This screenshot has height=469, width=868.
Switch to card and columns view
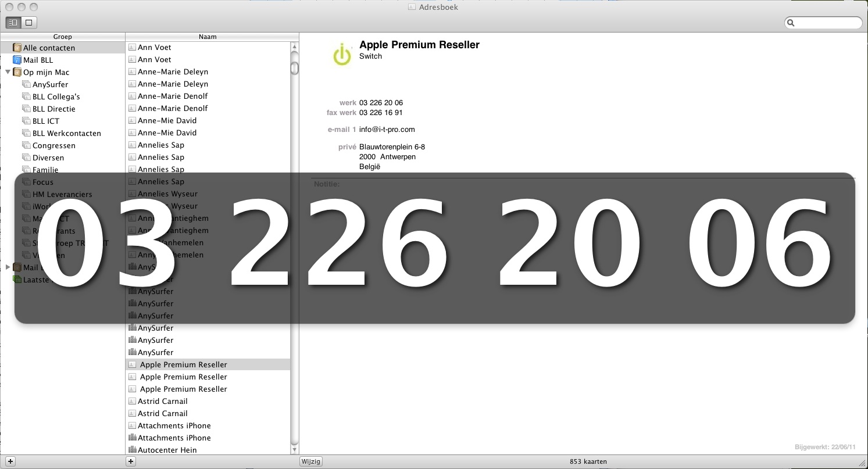pos(13,23)
